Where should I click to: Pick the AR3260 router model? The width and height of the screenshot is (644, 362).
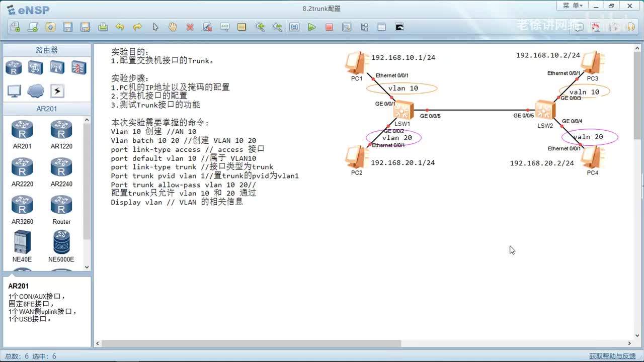(x=22, y=210)
